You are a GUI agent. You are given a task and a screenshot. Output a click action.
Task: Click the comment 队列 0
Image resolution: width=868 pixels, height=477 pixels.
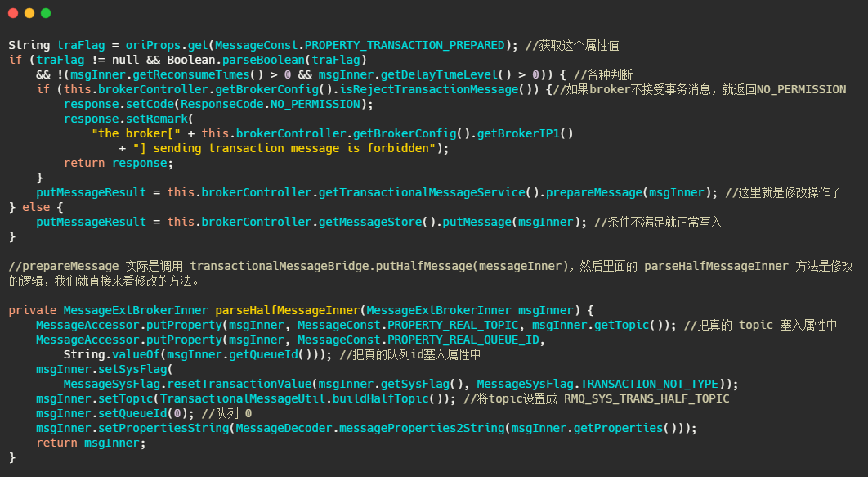[227, 413]
